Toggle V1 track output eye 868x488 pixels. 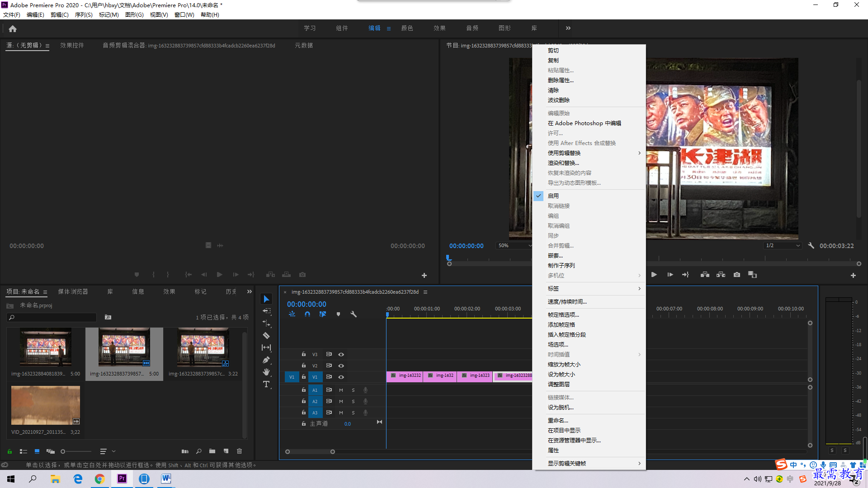[341, 377]
